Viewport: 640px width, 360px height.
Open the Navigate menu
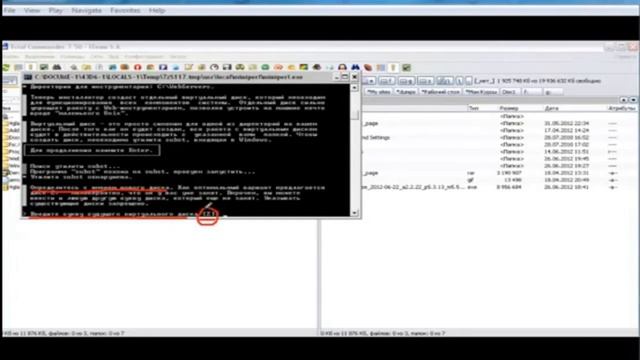point(87,10)
